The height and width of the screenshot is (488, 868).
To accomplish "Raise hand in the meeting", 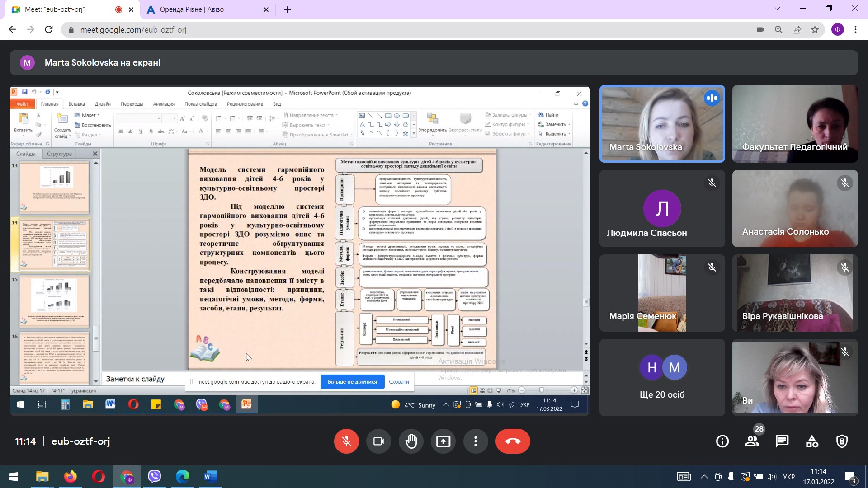I will [411, 441].
